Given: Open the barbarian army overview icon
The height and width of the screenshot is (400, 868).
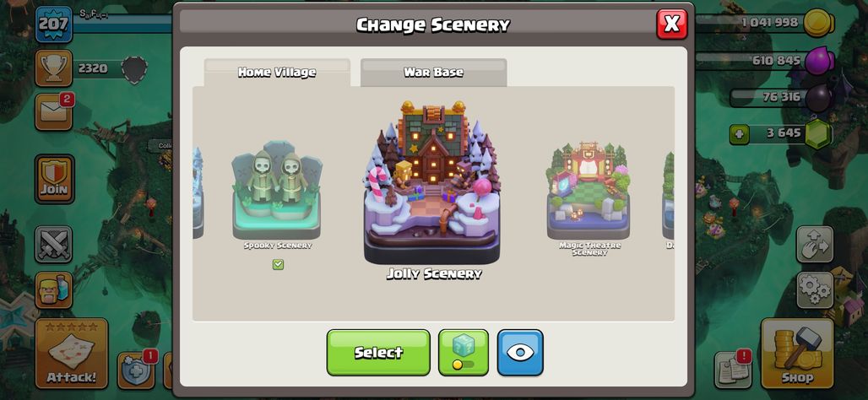Looking at the screenshot, I should 54,289.
